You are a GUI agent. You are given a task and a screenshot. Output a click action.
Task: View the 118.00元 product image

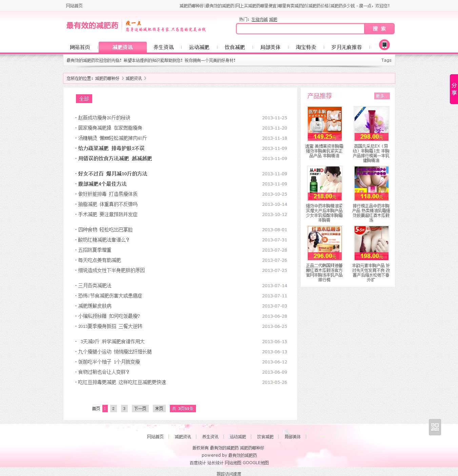pos(371,183)
